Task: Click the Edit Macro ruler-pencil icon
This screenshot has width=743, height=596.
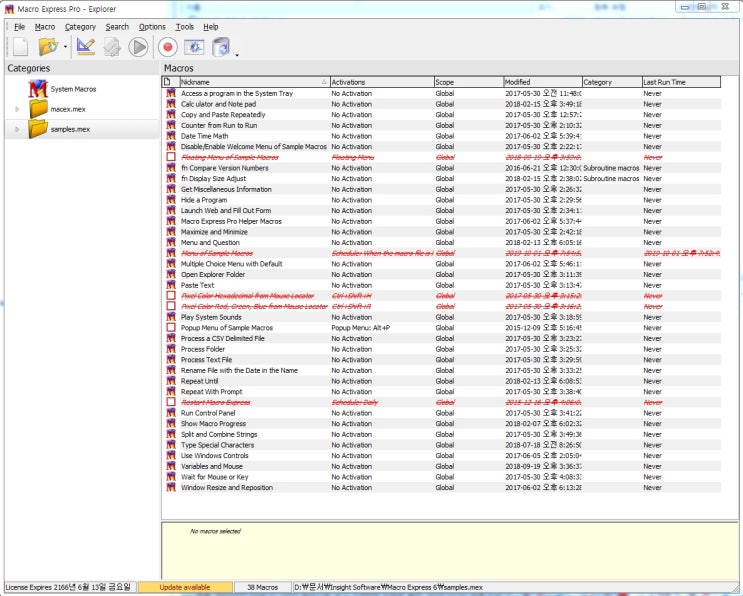Action: [85, 47]
